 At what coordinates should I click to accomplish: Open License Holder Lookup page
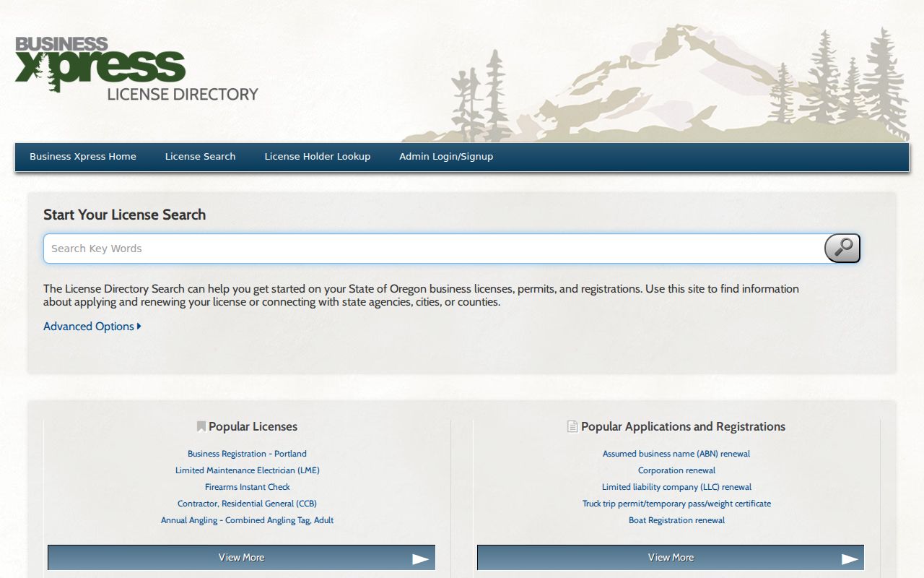318,157
